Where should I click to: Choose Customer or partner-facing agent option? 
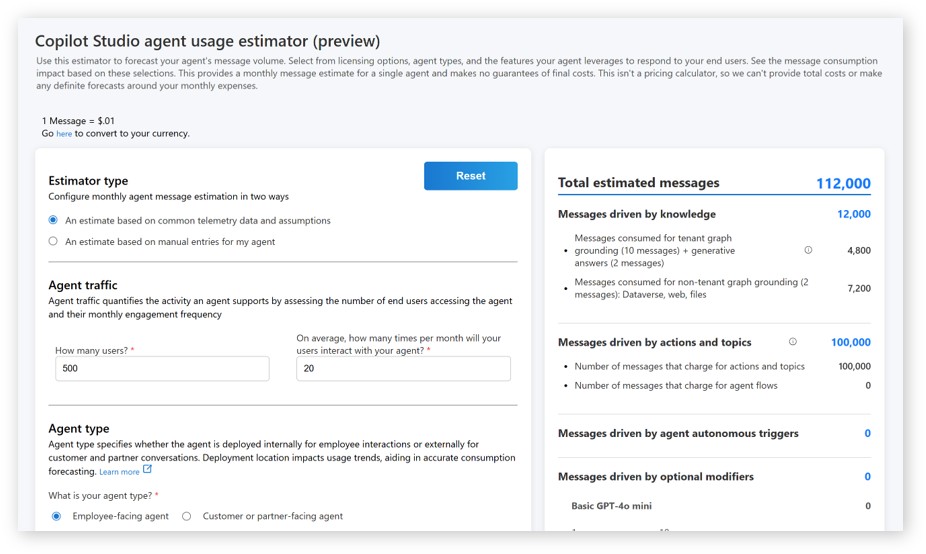click(187, 516)
